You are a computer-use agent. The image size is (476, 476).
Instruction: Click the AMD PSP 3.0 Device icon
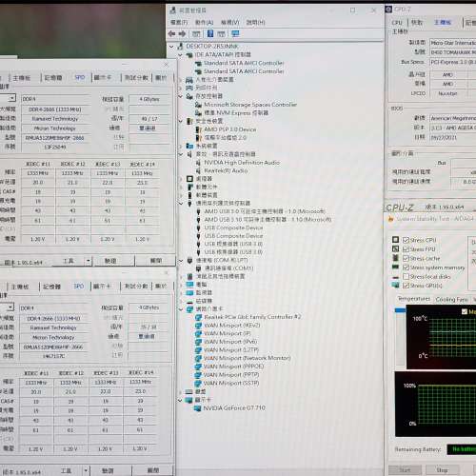tap(198, 129)
